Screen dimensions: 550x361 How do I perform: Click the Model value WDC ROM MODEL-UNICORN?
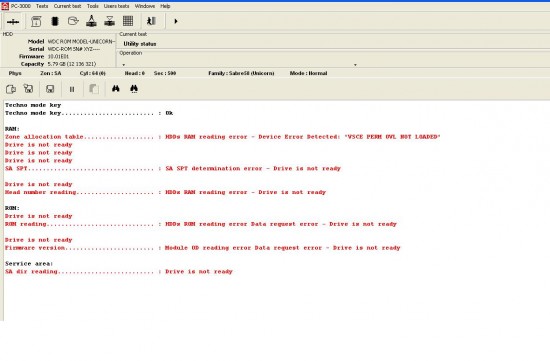pyautogui.click(x=81, y=41)
